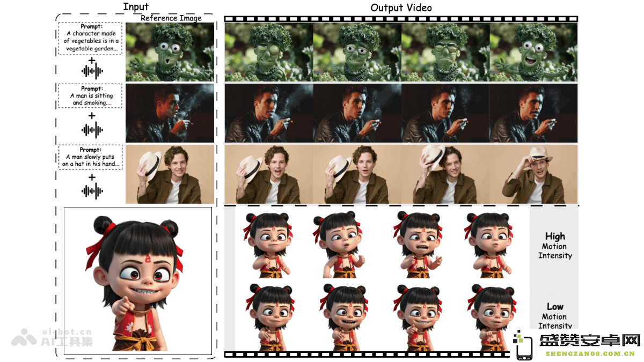Open the vegetable character frame with open mouth

[x=533, y=52]
